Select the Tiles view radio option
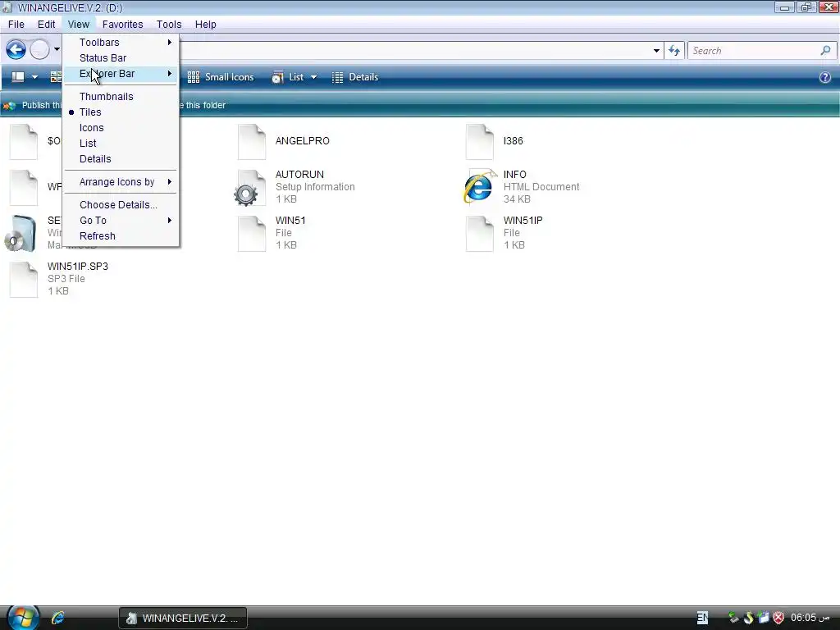 pos(121,112)
